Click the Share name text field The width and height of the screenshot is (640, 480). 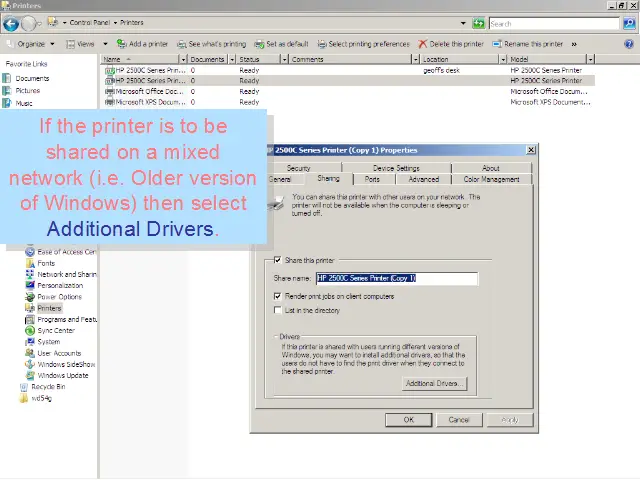tap(397, 278)
